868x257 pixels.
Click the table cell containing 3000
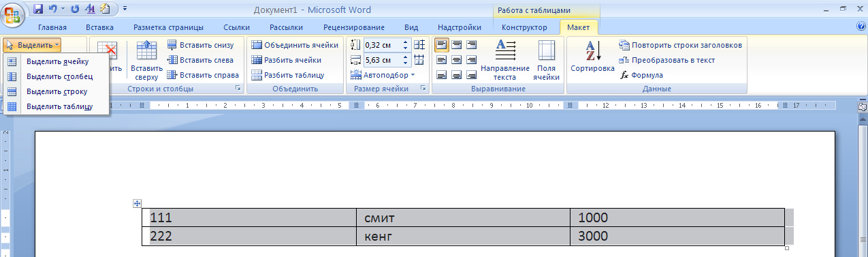(677, 236)
